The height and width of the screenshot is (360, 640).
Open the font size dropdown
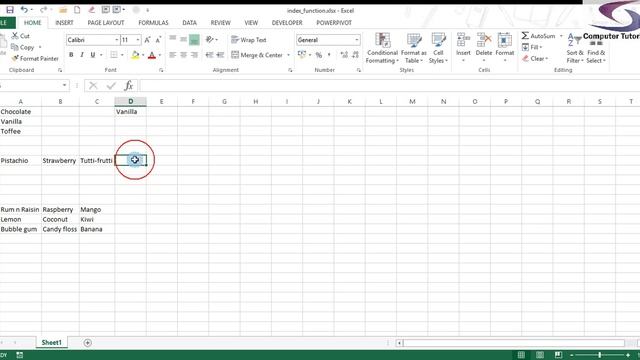138,40
